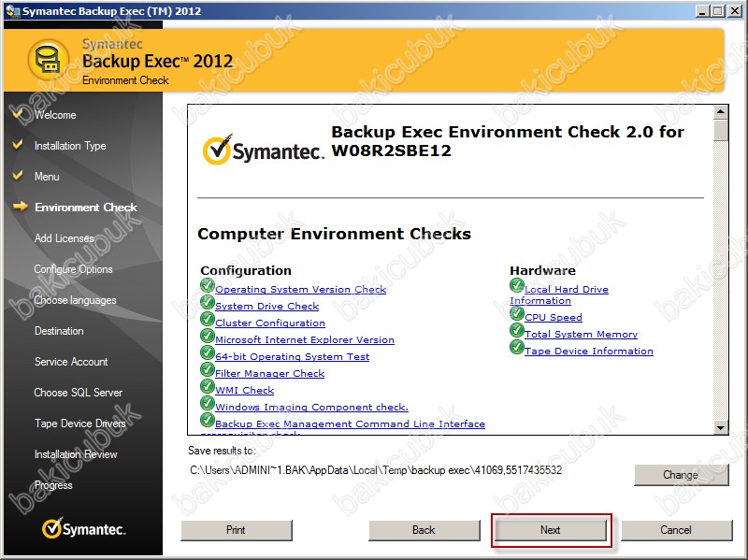Open the Cluster Configuration link

pyautogui.click(x=270, y=323)
